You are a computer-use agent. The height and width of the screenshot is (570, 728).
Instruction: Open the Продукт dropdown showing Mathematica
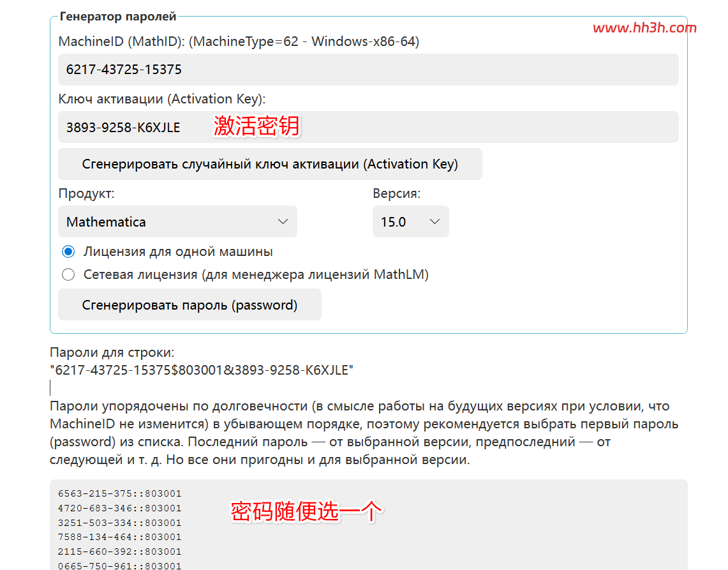tap(177, 221)
